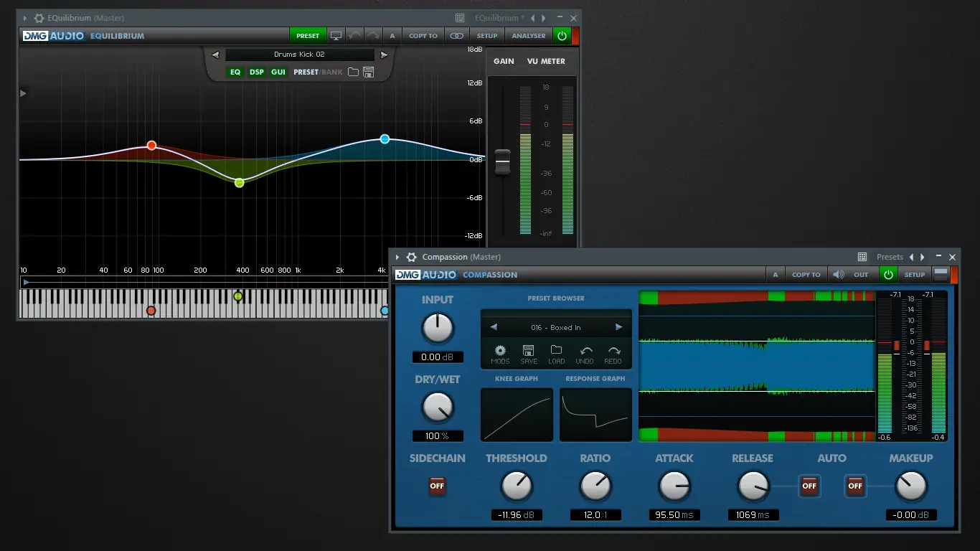Open the PRESET tab in EQuilibrium
The image size is (980, 551).
308,36
